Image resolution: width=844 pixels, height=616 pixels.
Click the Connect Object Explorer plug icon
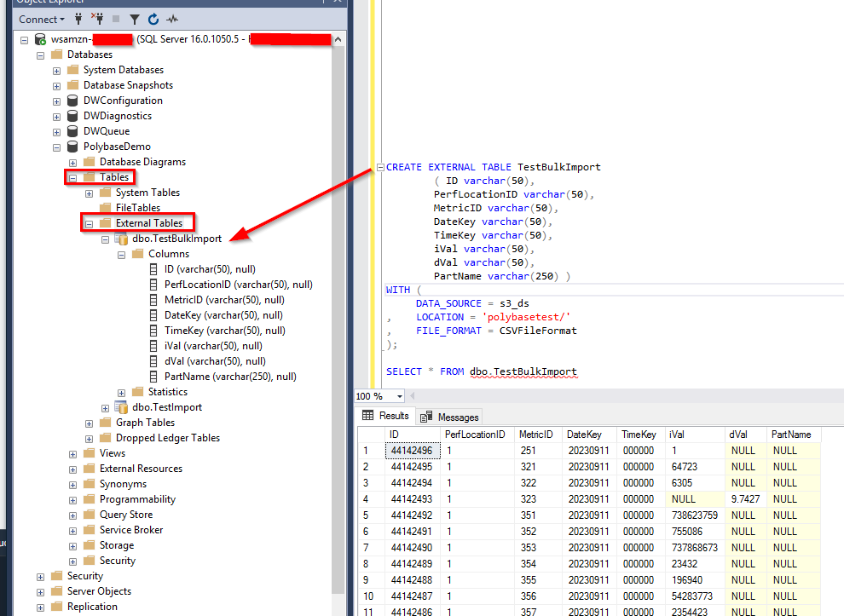point(78,20)
